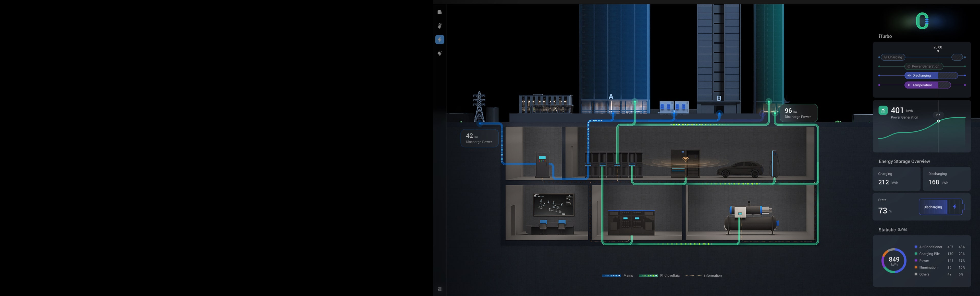Click the 20:00 timeline marker
This screenshot has width=980, height=296.
click(938, 47)
